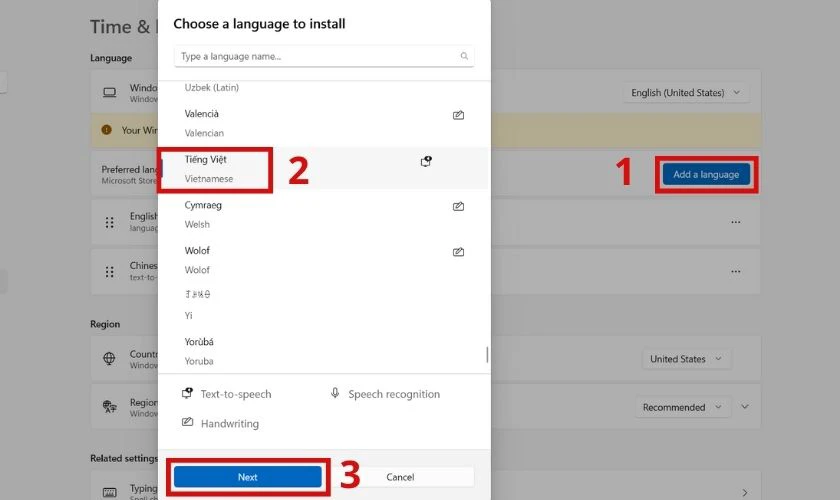Click the Text-to-speech legend icon
840x500 pixels.
[x=187, y=393]
